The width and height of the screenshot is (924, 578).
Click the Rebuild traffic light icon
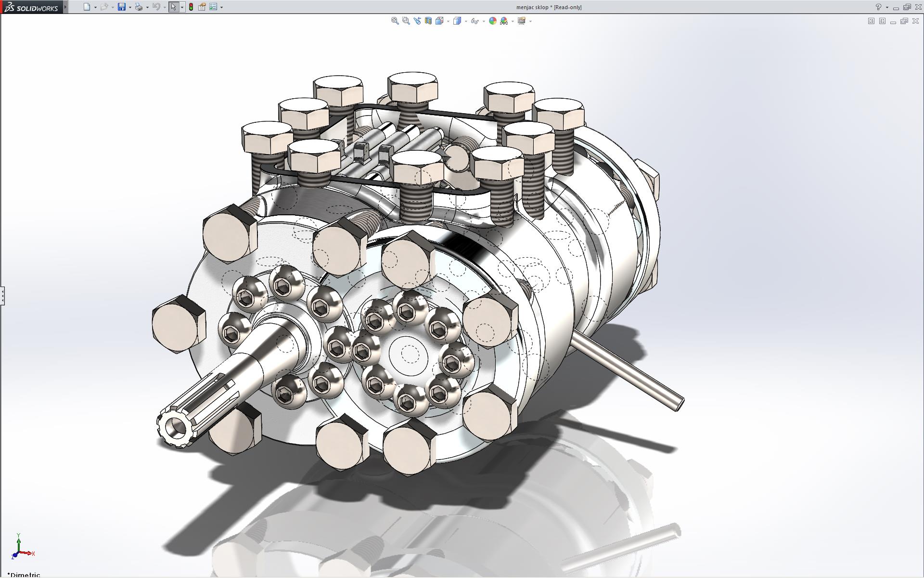click(x=191, y=7)
